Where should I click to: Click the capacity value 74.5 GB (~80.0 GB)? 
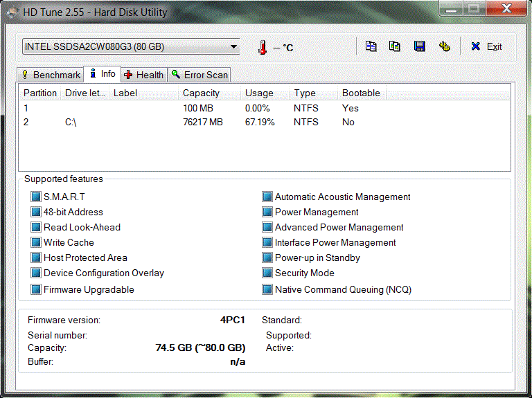[200, 347]
